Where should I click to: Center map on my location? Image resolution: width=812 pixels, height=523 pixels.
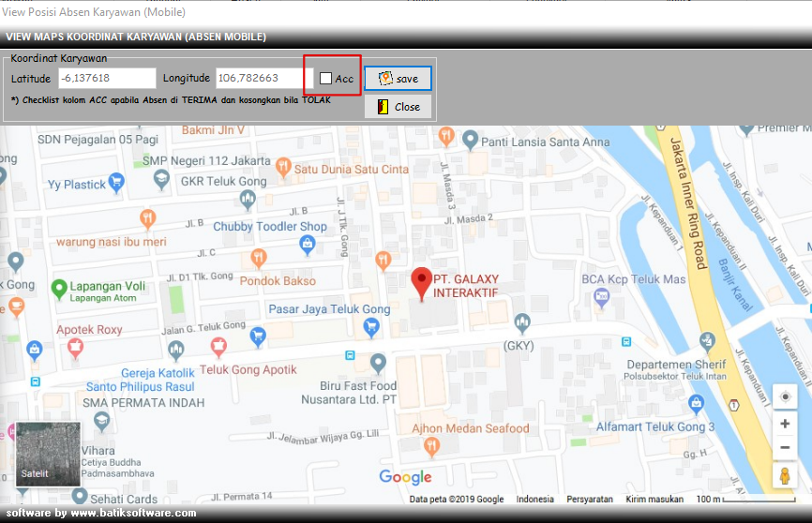coord(785,396)
